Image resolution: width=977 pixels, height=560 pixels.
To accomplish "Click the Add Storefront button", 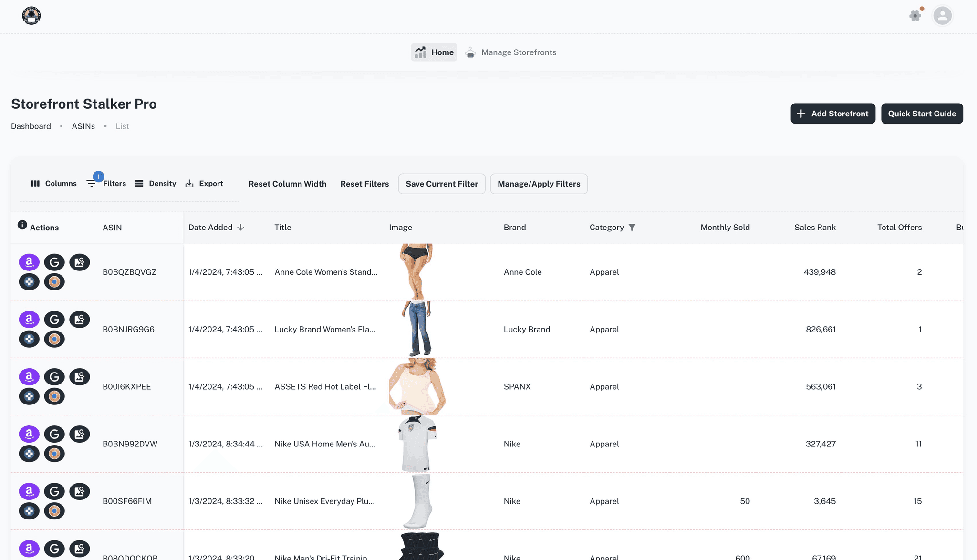I will click(x=833, y=114).
